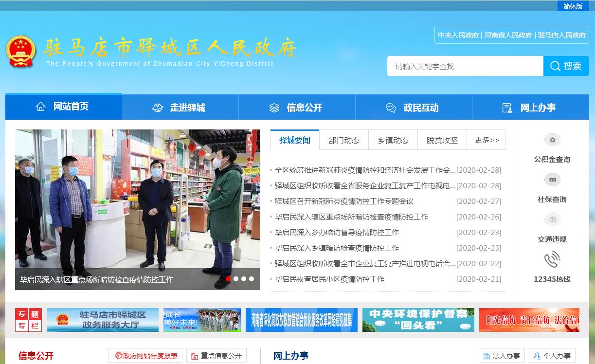
Task: Open the 公积金查询 house icon
Action: pos(552,140)
